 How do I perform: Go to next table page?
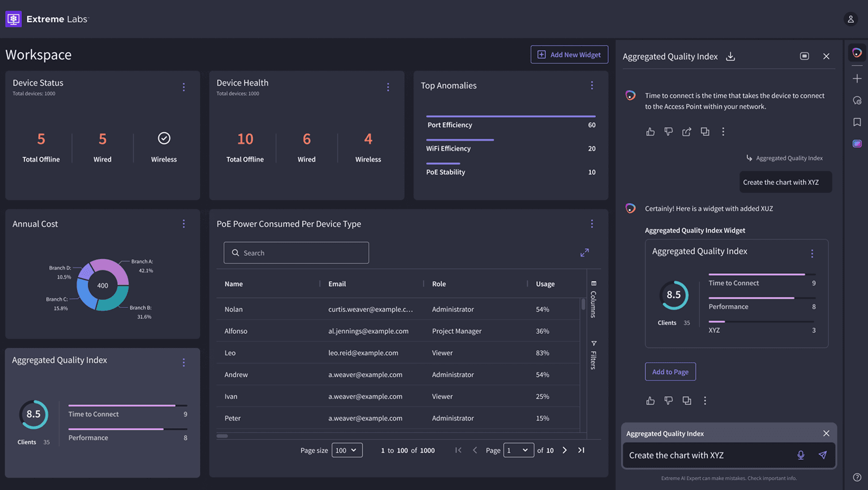565,450
